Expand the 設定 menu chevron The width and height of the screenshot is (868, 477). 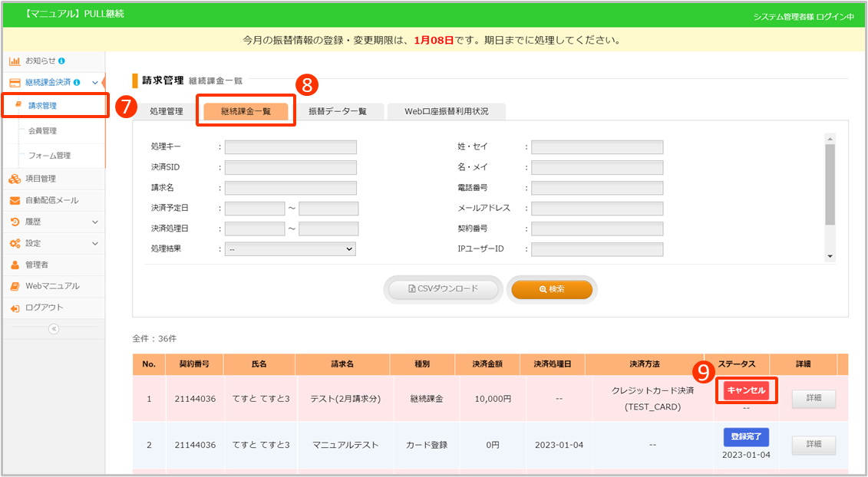(x=94, y=243)
